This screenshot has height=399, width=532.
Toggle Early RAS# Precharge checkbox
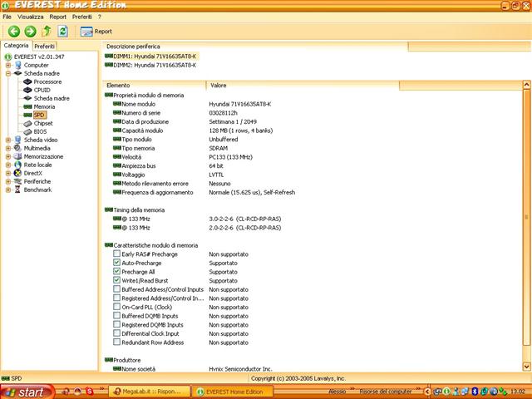click(x=116, y=254)
